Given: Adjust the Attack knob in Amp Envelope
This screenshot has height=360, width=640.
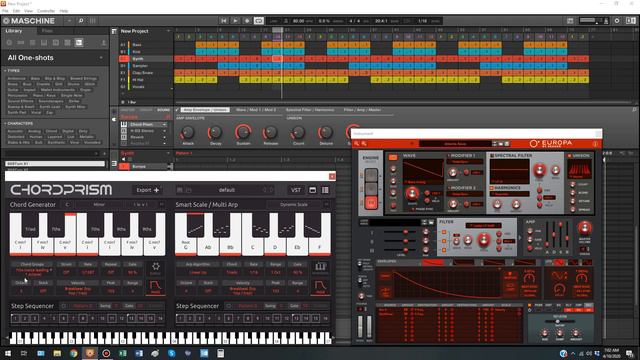Looking at the screenshot, I should tap(188, 132).
